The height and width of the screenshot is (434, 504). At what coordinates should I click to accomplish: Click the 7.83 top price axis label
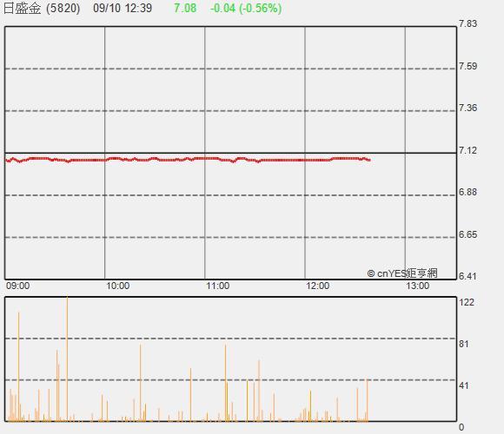click(468, 23)
